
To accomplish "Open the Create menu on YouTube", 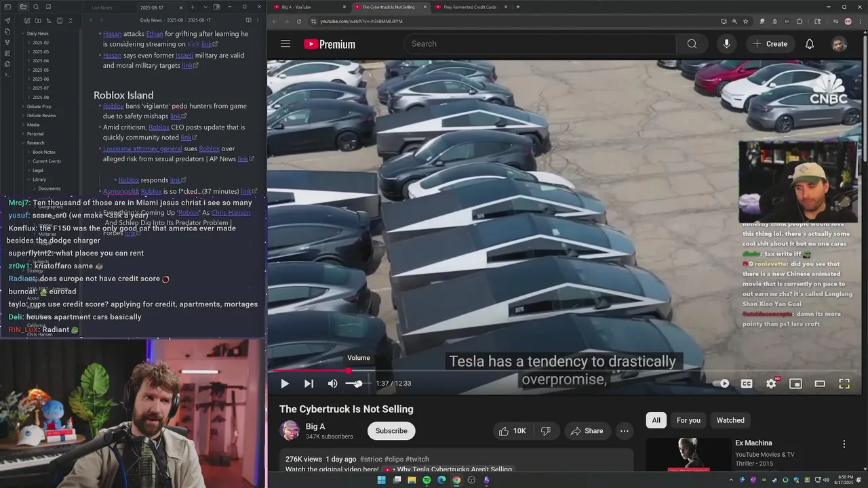I will coord(770,44).
